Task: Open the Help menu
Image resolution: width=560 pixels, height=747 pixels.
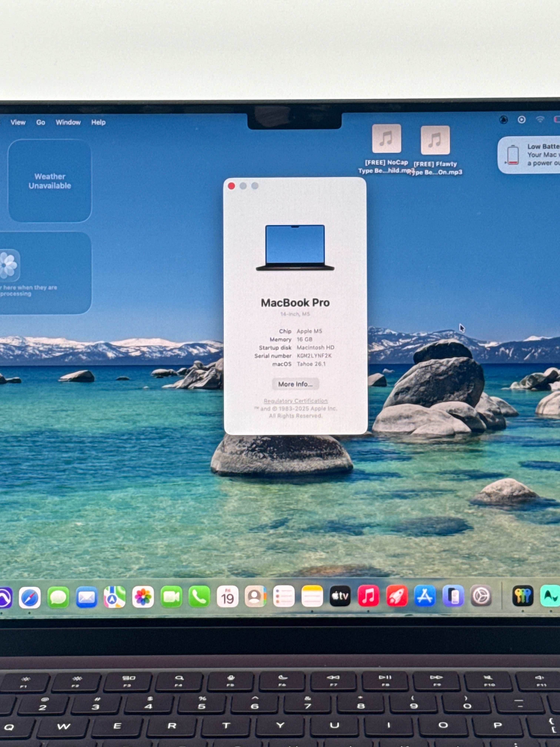Action: 98,122
